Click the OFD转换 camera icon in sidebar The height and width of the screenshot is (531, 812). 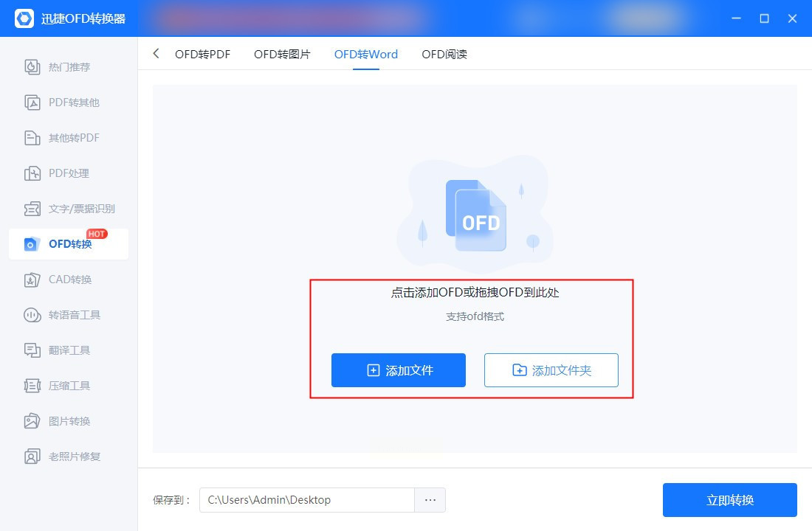pyautogui.click(x=32, y=244)
